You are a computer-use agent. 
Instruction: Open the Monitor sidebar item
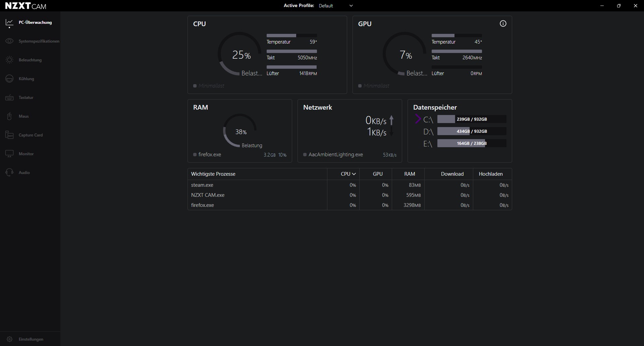tap(26, 154)
